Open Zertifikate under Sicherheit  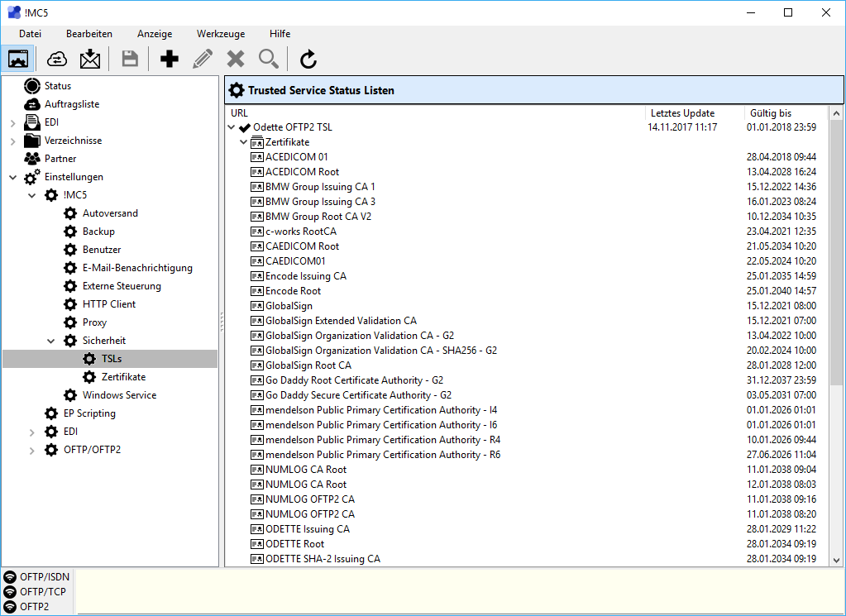123,377
